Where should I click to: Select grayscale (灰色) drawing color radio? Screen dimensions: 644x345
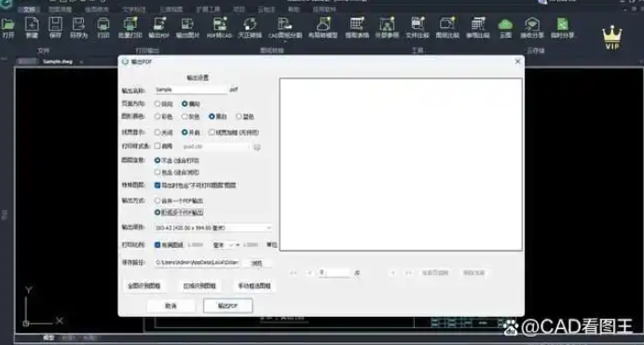tap(185, 117)
